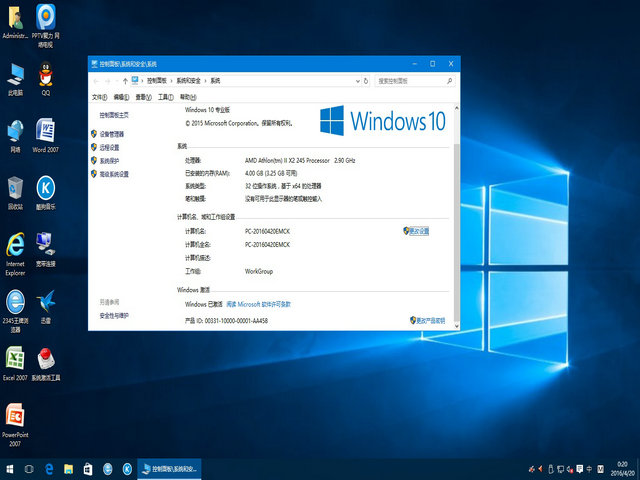Screen dimensions: 640x480
Task: Open 设备管理器 (Device Manager) link
Action: [111, 134]
